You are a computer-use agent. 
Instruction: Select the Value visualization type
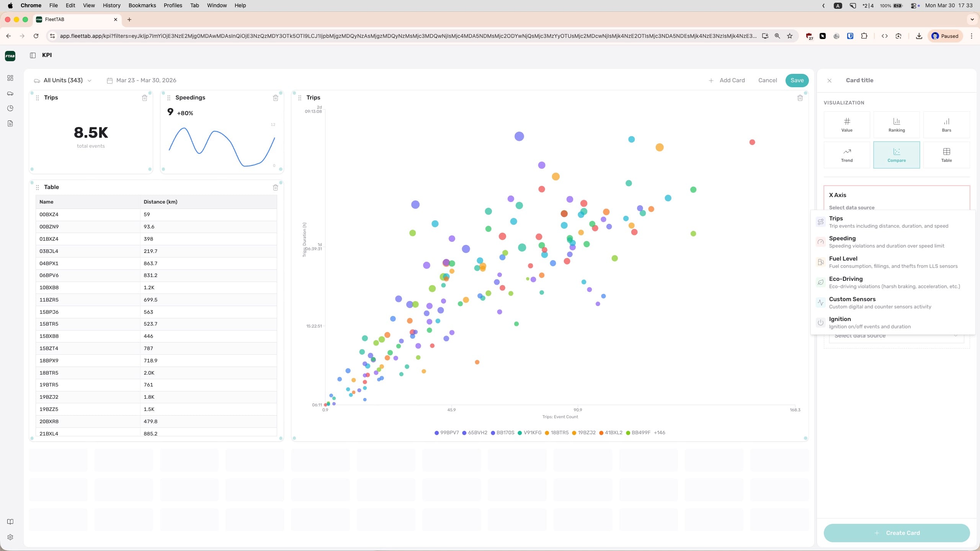click(x=846, y=125)
